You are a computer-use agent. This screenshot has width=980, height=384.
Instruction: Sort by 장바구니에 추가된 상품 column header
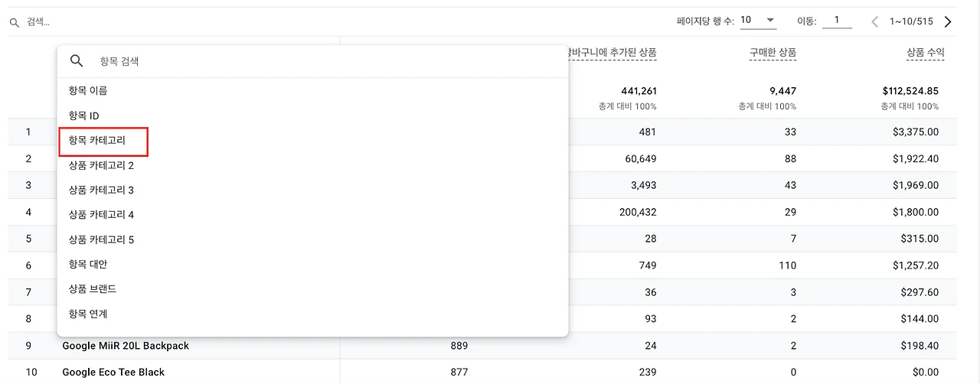(612, 53)
